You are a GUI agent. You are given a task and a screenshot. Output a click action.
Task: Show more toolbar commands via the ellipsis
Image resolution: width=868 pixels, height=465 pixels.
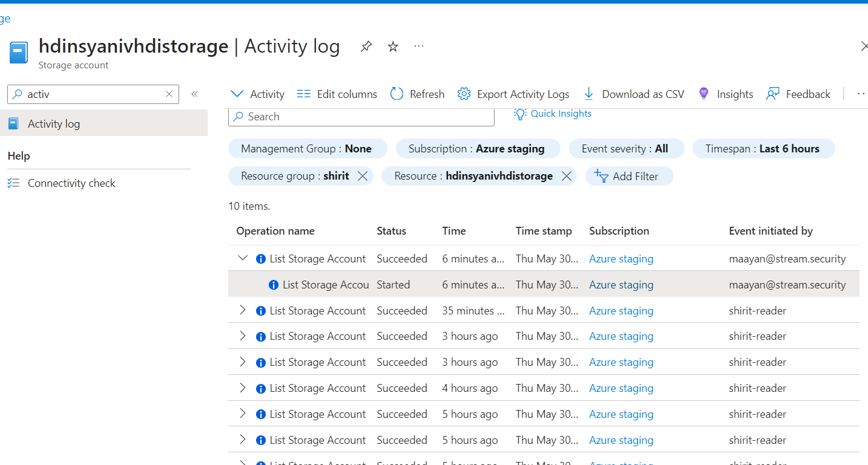pyautogui.click(x=863, y=94)
